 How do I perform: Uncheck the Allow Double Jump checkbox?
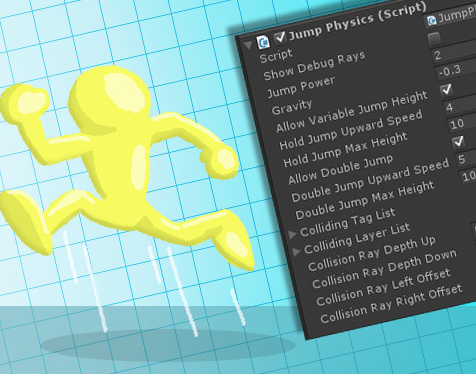pos(458,142)
